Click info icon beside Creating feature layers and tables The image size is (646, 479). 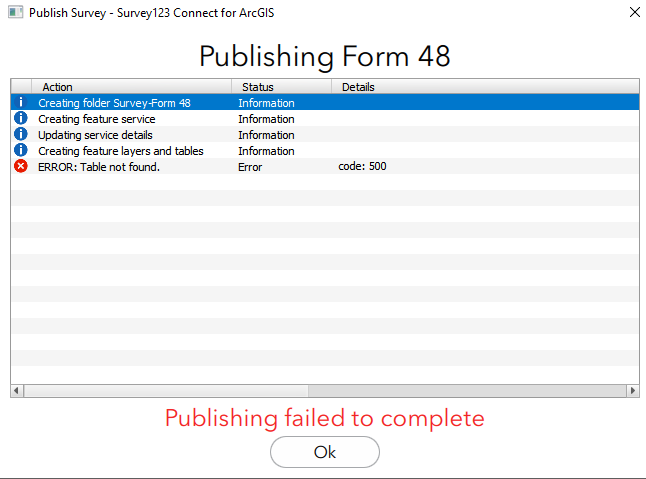pos(21,150)
